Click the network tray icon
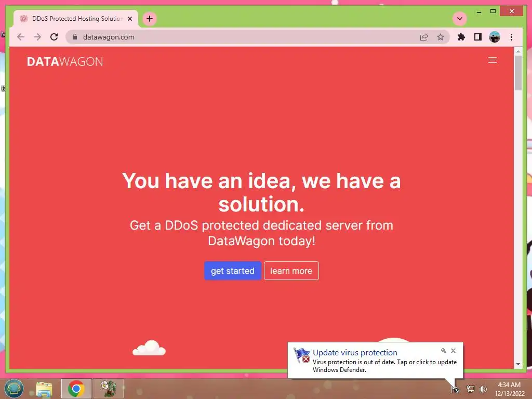 (x=471, y=389)
